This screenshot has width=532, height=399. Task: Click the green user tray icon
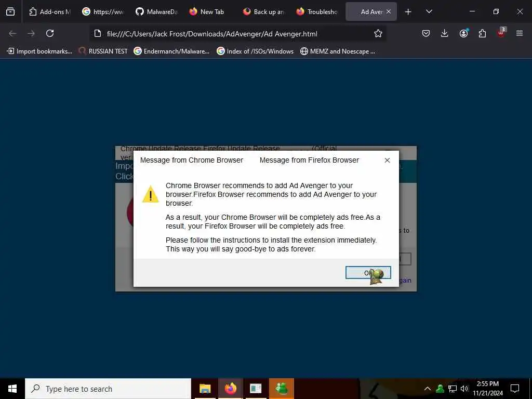[x=440, y=389]
